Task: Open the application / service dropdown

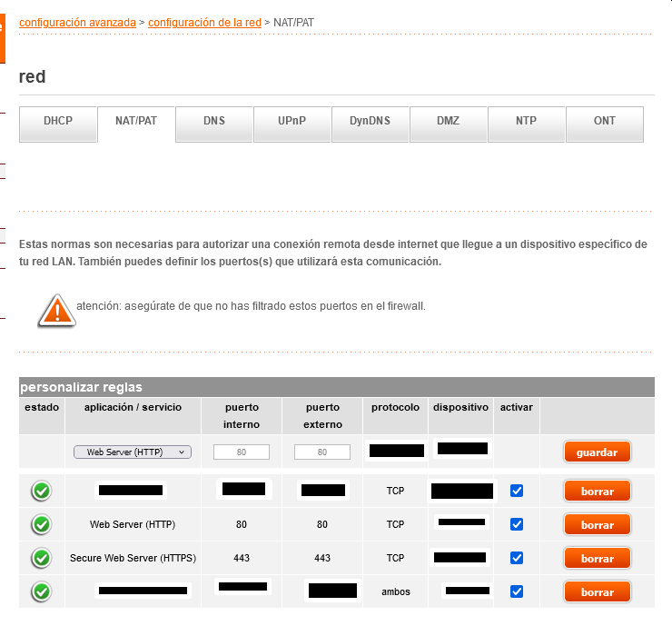Action: pos(133,452)
